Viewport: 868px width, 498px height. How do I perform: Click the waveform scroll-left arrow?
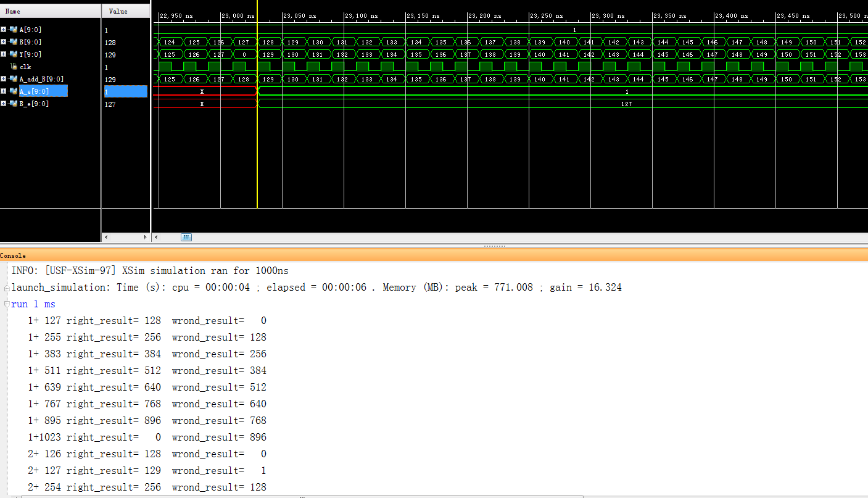(155, 237)
